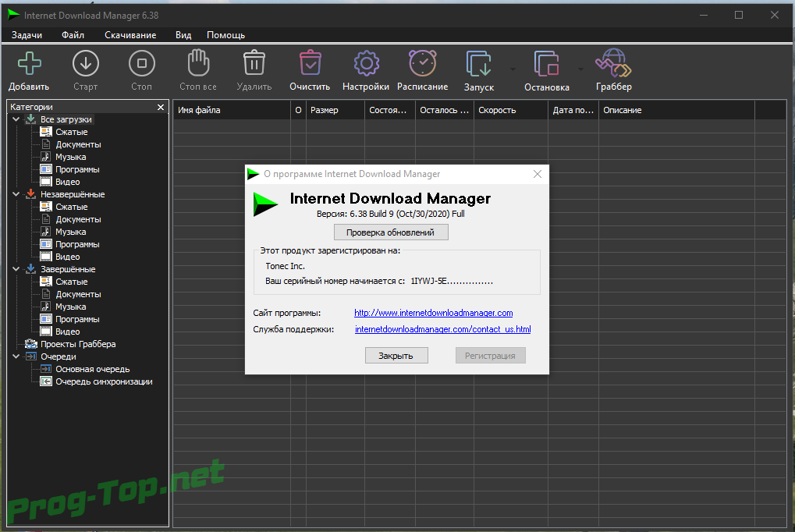Sort by the Осталось … column header
This screenshot has height=532, width=795.
pyautogui.click(x=445, y=110)
